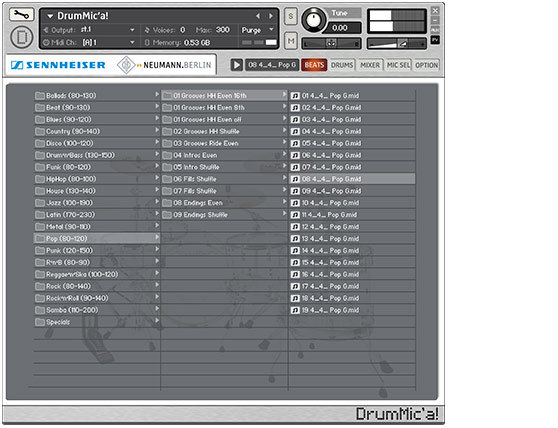Click the Voices note icon
The image size is (558, 428).
tap(147, 30)
